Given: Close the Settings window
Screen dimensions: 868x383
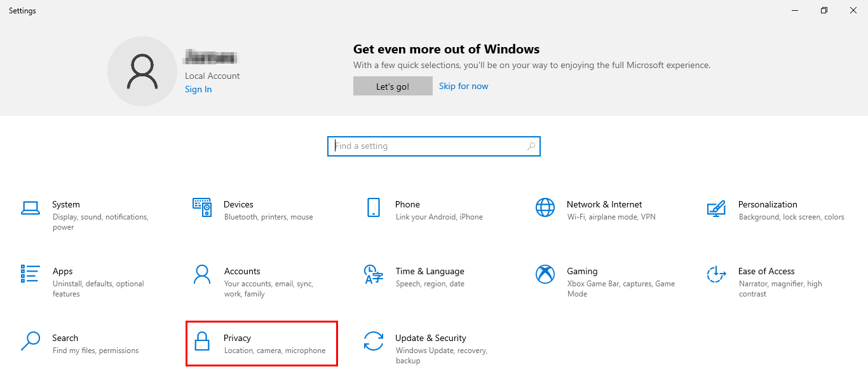Looking at the screenshot, I should pos(853,10).
